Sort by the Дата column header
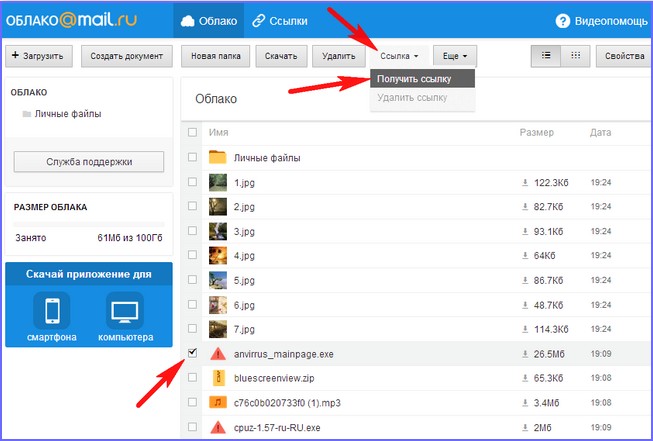Screen dimensions: 653x441 (x=600, y=132)
